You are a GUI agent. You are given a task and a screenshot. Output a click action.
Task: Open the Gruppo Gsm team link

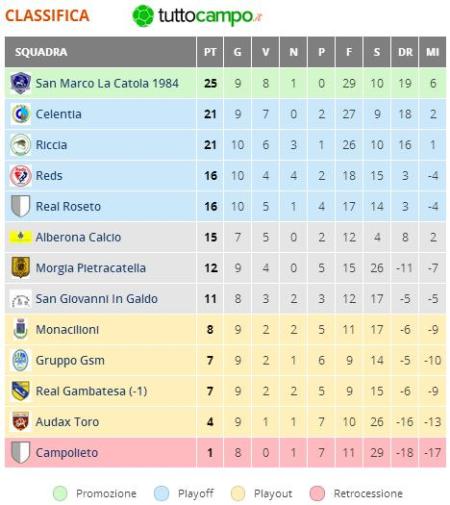pyautogui.click(x=70, y=361)
